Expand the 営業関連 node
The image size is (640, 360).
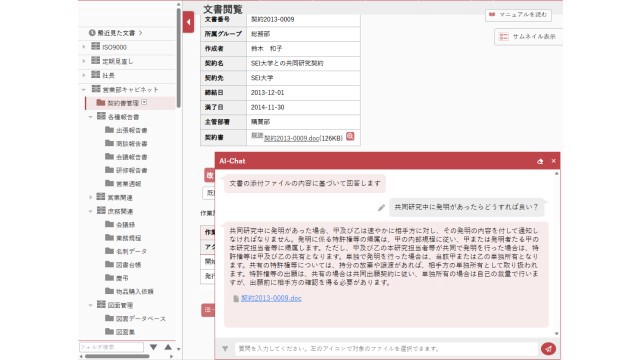[91, 197]
